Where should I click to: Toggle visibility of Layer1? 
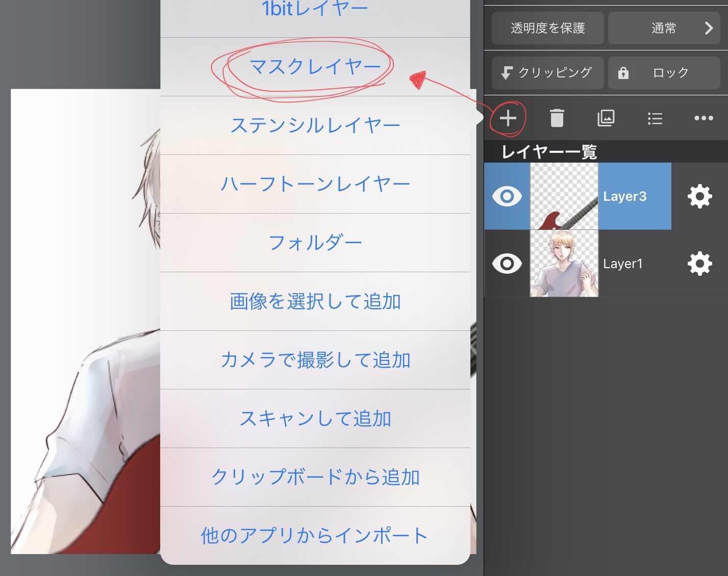click(x=507, y=264)
